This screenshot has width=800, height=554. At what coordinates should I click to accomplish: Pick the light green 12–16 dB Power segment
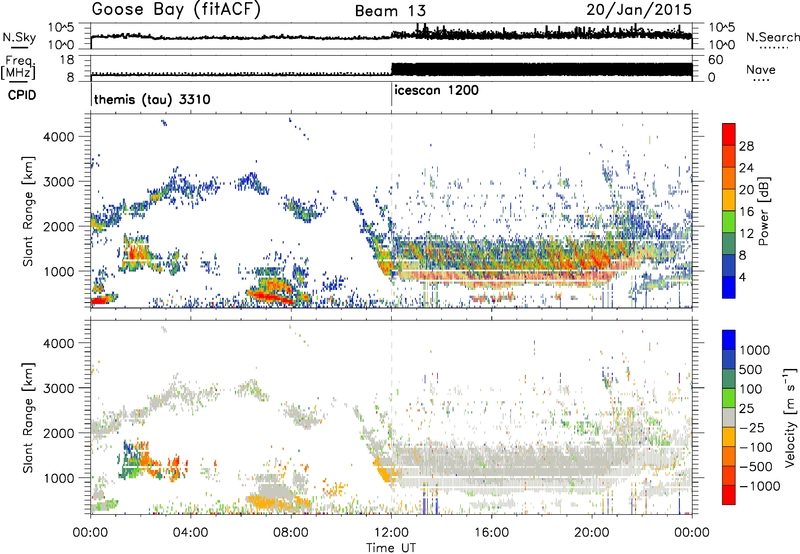729,221
